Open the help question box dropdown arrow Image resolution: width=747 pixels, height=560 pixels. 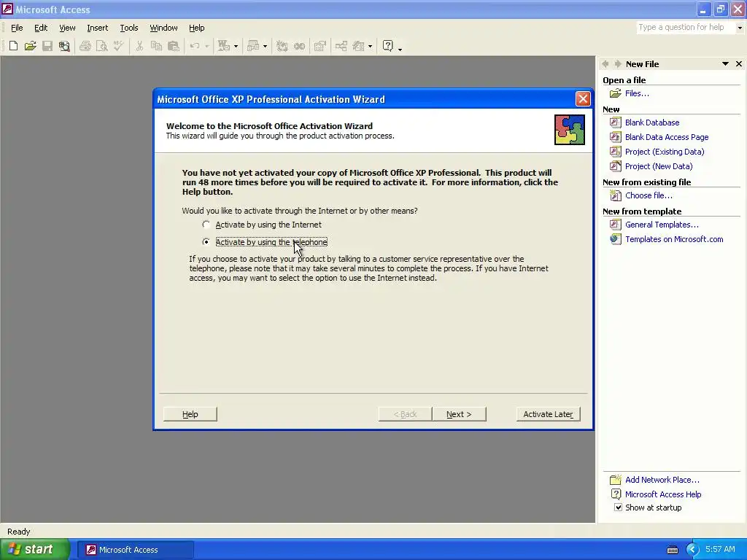click(740, 28)
